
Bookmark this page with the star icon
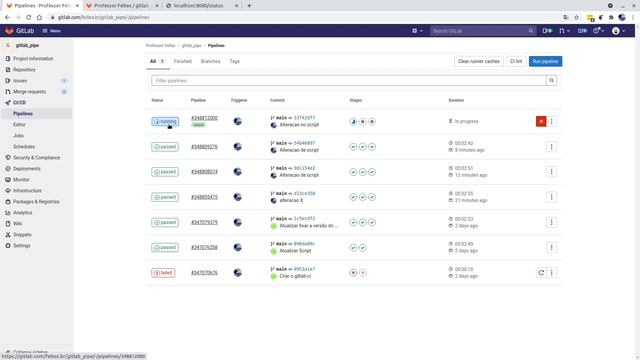tap(577, 17)
